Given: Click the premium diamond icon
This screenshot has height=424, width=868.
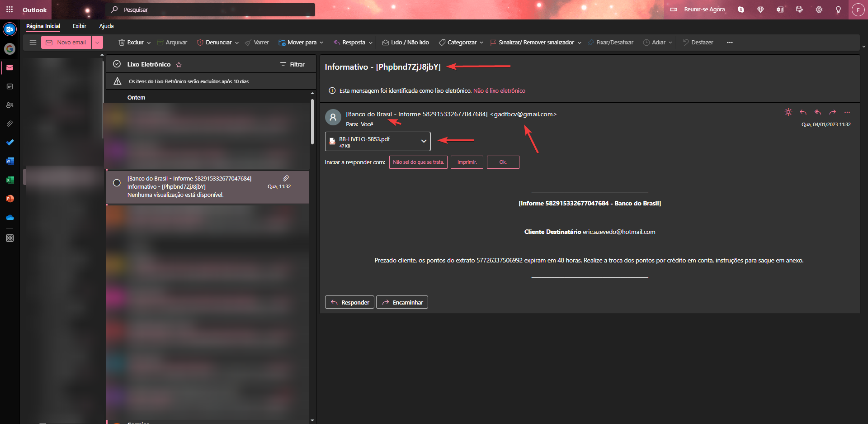Looking at the screenshot, I should 760,10.
